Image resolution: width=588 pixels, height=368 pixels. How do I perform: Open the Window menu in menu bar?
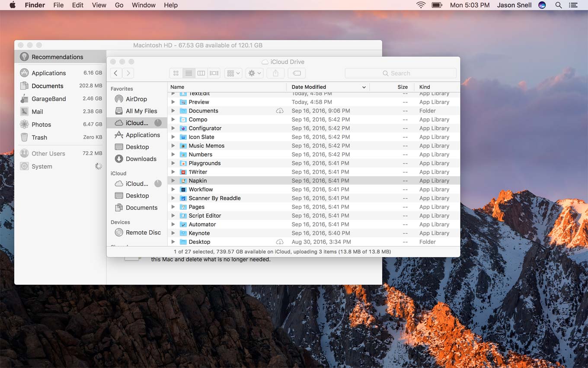tap(144, 5)
